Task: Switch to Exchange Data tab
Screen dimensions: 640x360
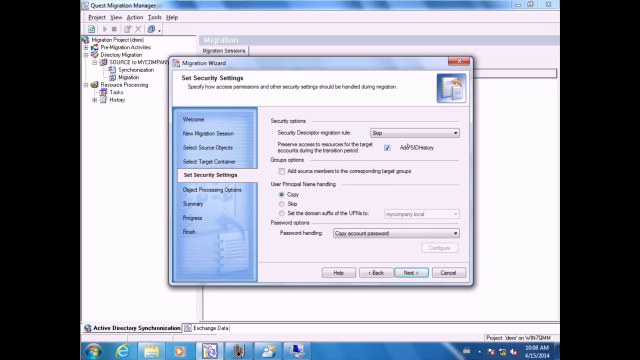Action: 207,328
